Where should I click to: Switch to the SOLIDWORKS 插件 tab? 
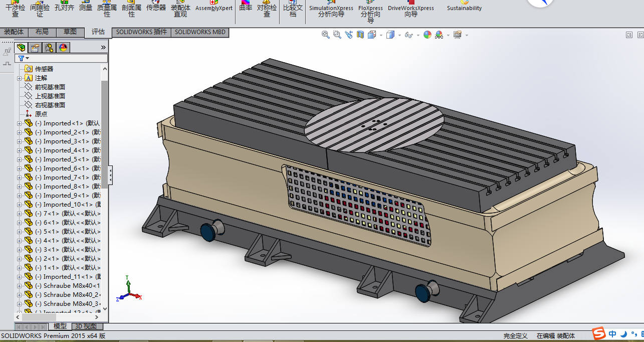(x=141, y=32)
